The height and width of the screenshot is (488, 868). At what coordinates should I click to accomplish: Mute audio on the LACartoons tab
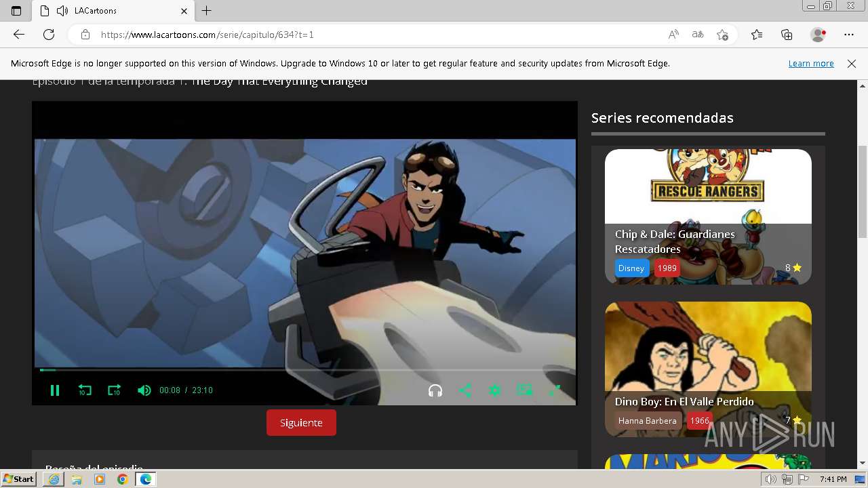pos(62,11)
